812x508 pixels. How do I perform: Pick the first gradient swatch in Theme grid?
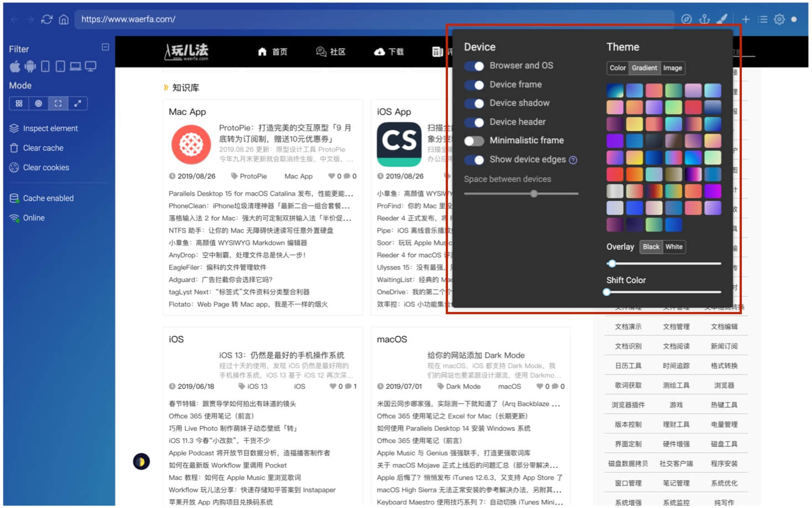[x=615, y=90]
